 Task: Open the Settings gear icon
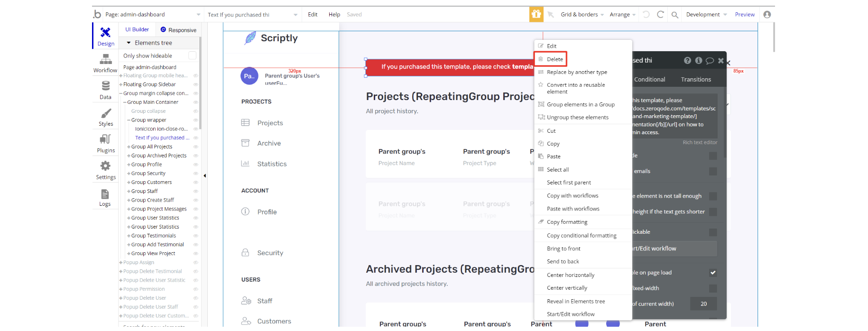point(105,166)
